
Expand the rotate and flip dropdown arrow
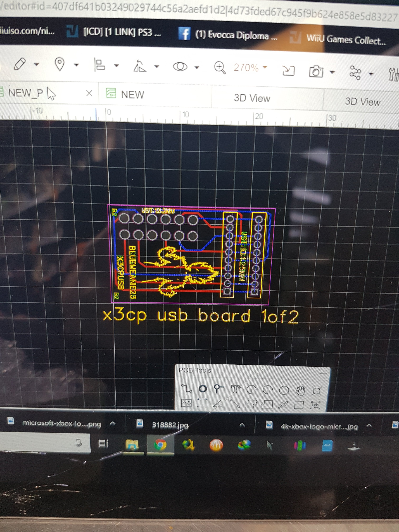157,66
